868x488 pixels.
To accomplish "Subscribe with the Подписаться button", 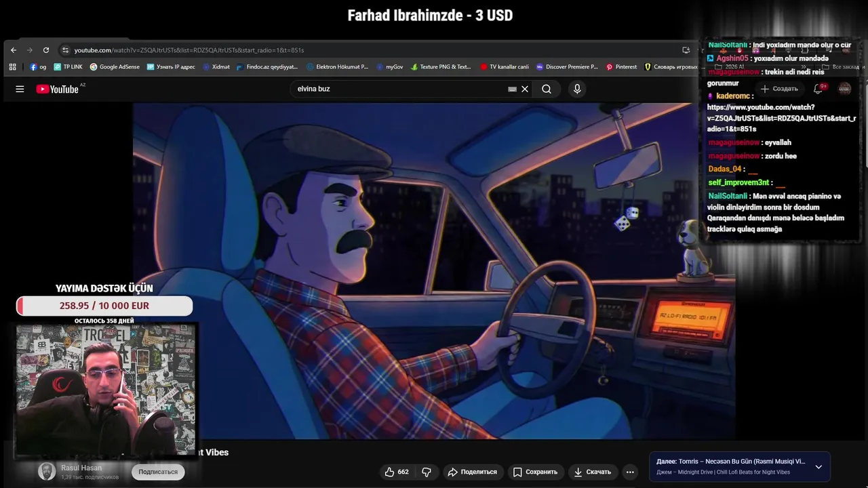I will click(x=158, y=472).
